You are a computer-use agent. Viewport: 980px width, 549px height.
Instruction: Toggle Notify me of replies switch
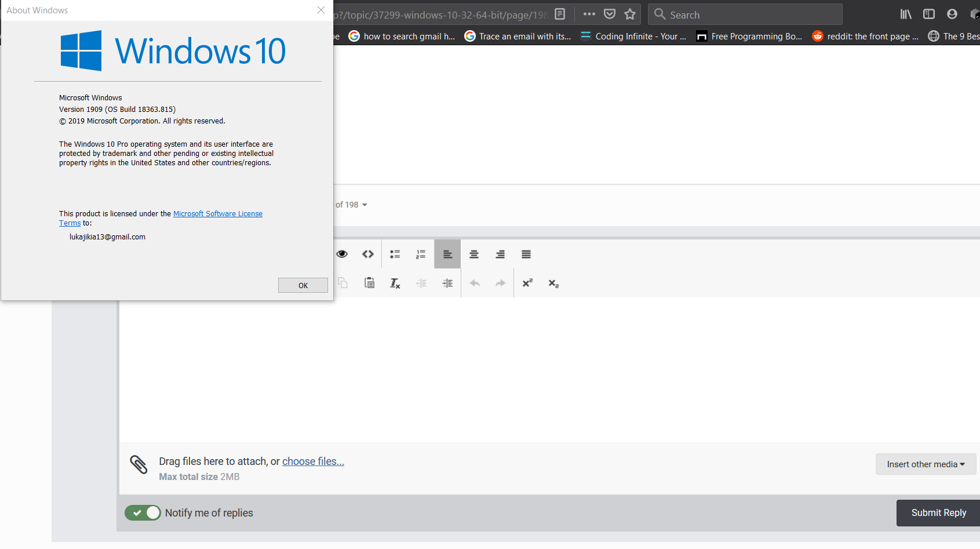tap(143, 512)
